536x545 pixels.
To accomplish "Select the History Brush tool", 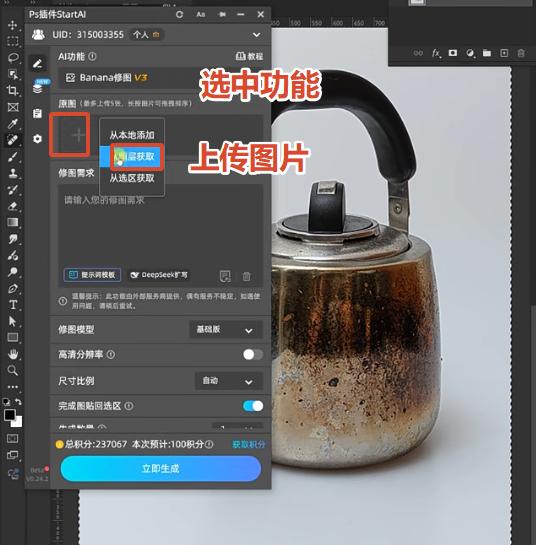I will coord(13,189).
